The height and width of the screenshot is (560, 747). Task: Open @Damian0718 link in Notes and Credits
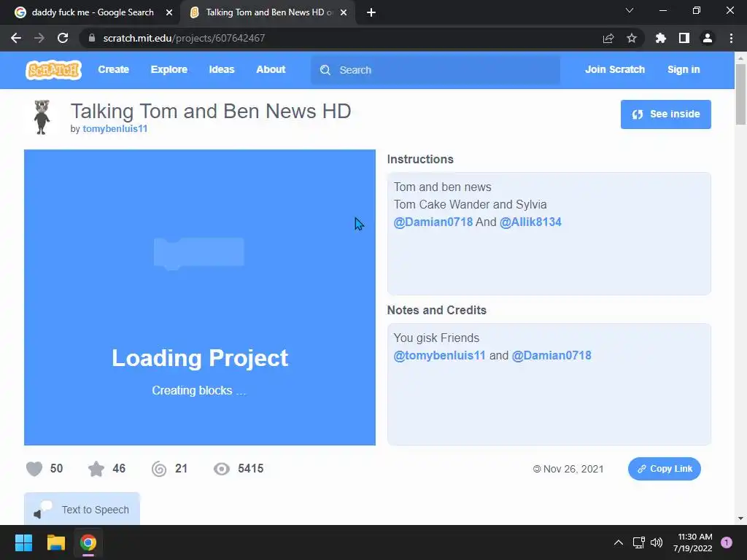click(x=551, y=355)
